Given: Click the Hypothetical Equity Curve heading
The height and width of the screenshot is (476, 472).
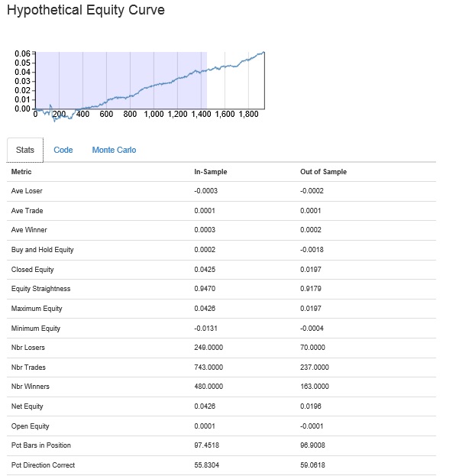Looking at the screenshot, I should [x=85, y=11].
